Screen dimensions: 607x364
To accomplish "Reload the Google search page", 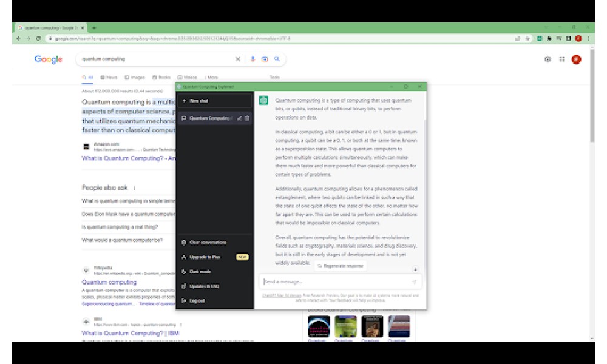I will 38,39.
